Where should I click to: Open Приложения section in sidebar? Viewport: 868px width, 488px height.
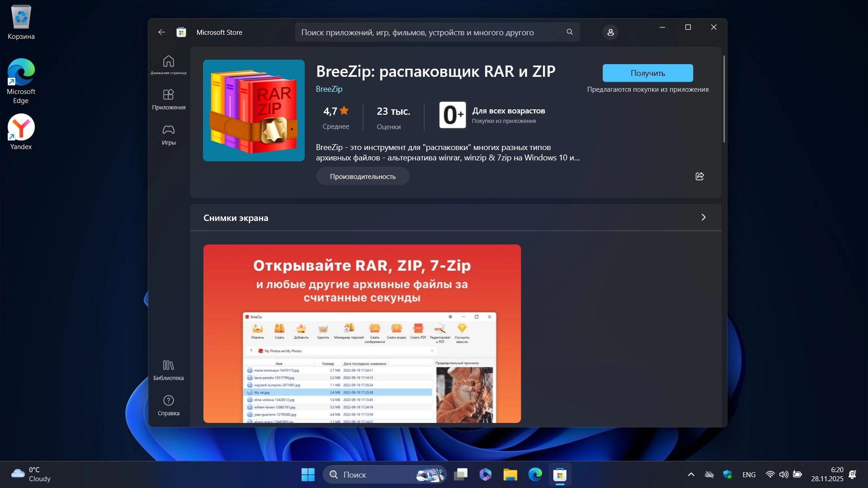point(168,99)
